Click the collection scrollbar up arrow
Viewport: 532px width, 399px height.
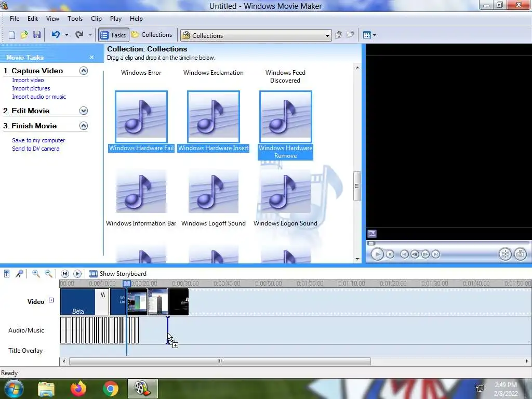[x=357, y=68]
